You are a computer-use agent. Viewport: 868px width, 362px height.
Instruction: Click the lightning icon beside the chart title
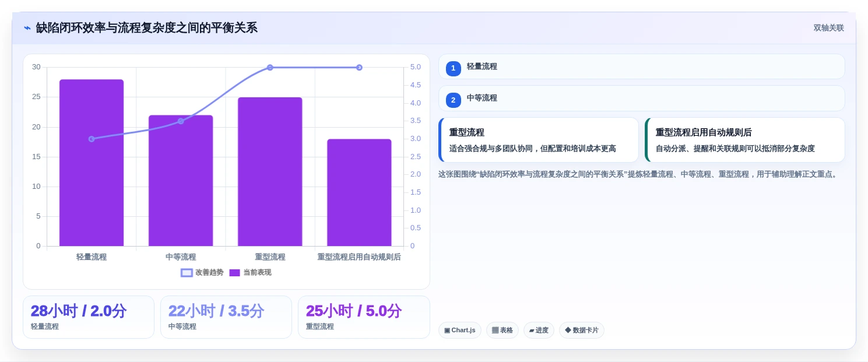pos(27,28)
